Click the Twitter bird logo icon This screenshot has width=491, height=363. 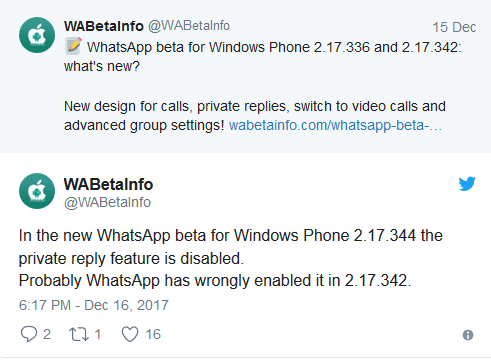(467, 184)
